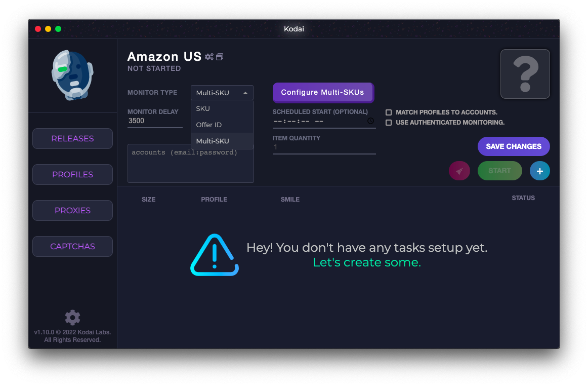Open the question mark help box
Screen dimensions: 588x386
coord(525,74)
